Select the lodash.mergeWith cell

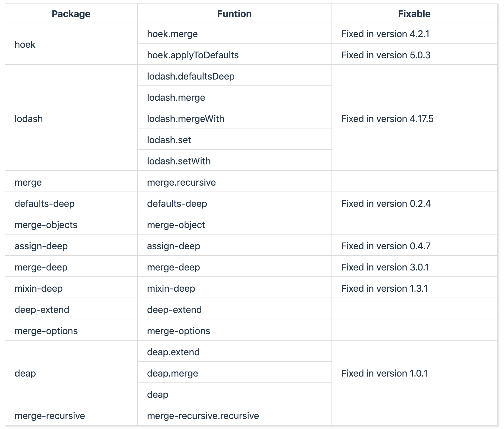tap(185, 119)
